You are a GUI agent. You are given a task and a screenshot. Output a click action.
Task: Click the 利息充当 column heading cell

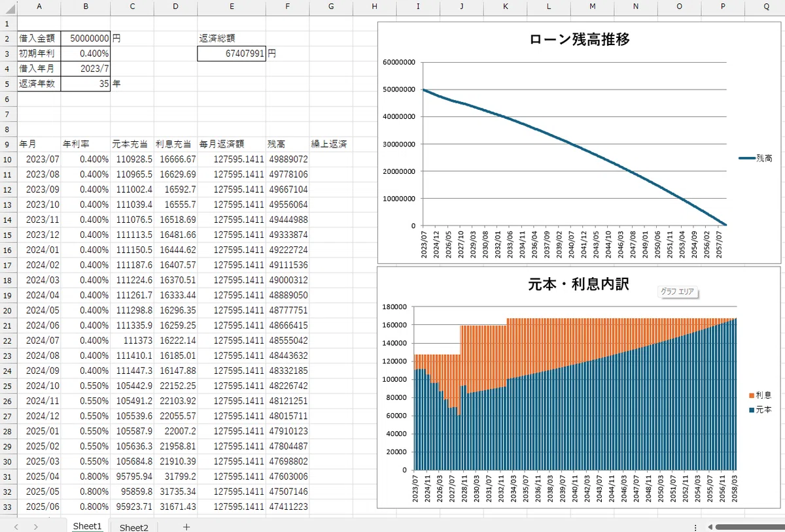[x=175, y=144]
